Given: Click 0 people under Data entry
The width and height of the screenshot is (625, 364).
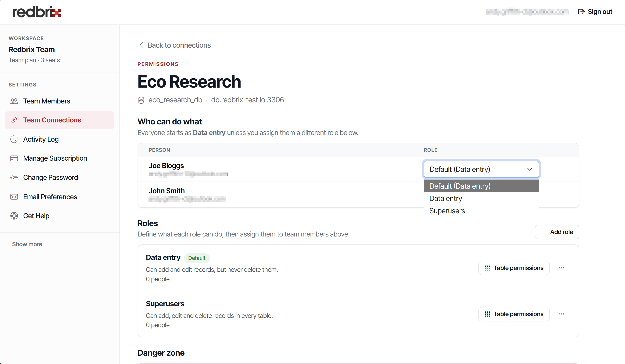Looking at the screenshot, I should coord(158,279).
